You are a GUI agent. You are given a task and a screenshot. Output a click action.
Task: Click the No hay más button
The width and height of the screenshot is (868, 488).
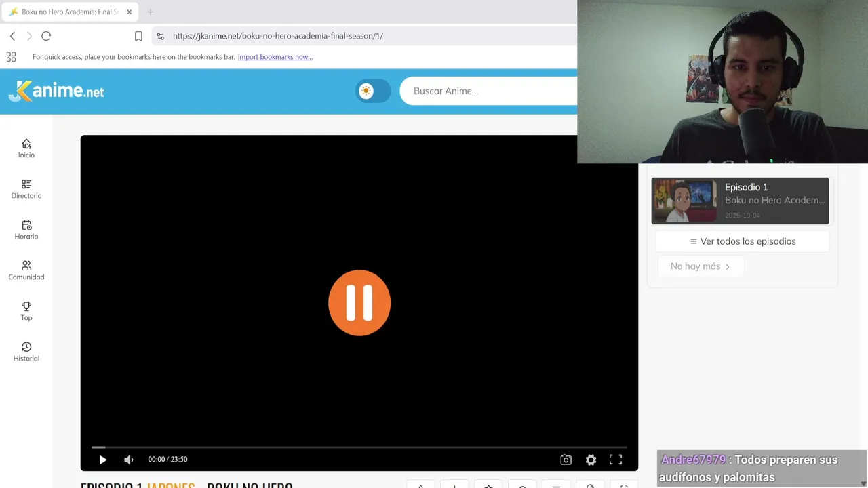(701, 266)
